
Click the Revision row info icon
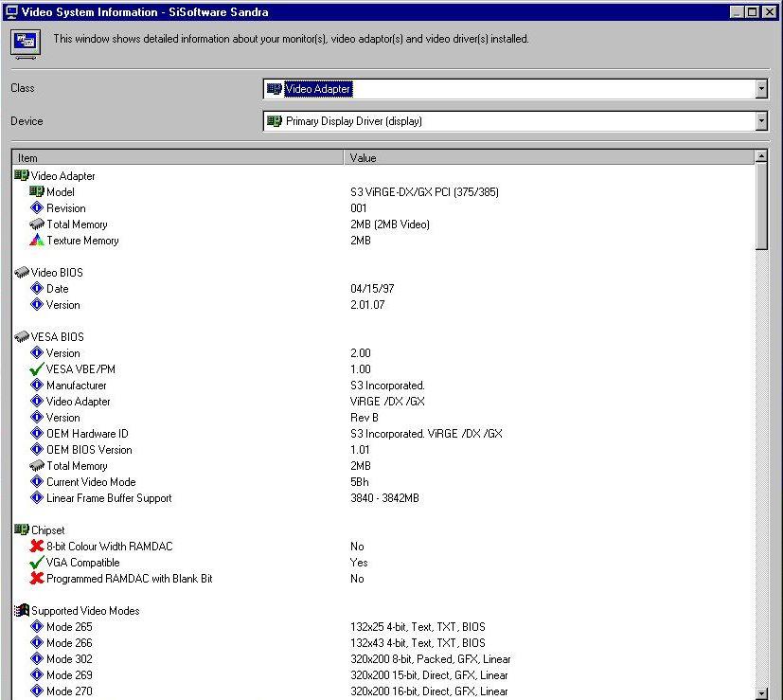tap(37, 207)
